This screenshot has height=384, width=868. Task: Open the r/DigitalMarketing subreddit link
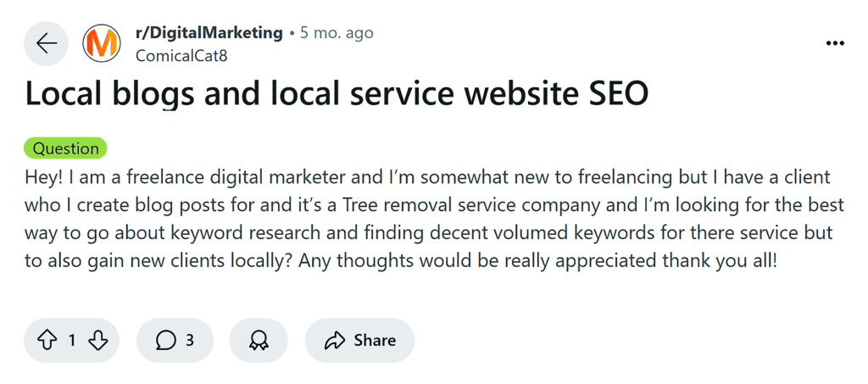209,33
